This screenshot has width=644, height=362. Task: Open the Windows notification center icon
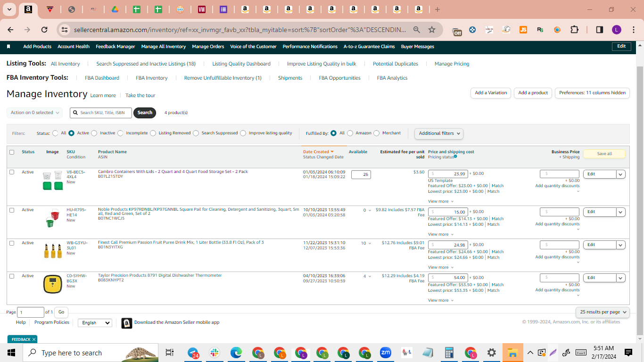628,353
